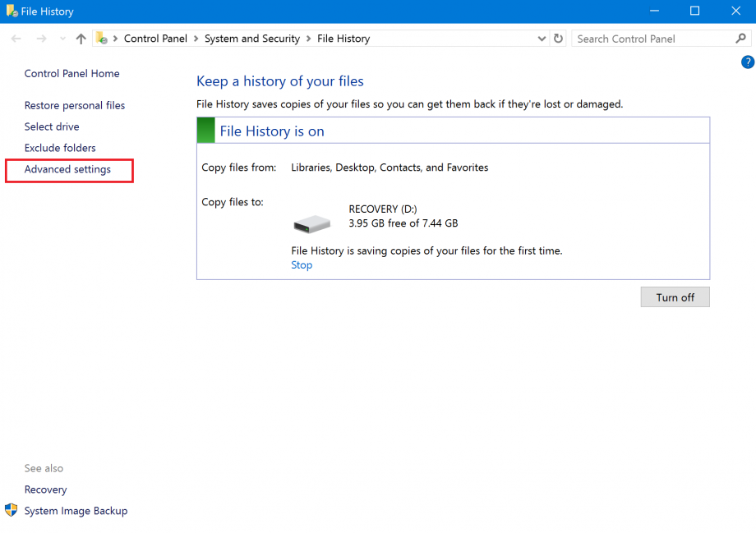Go up one level with the up arrow
The image size is (756, 533).
pyautogui.click(x=80, y=39)
